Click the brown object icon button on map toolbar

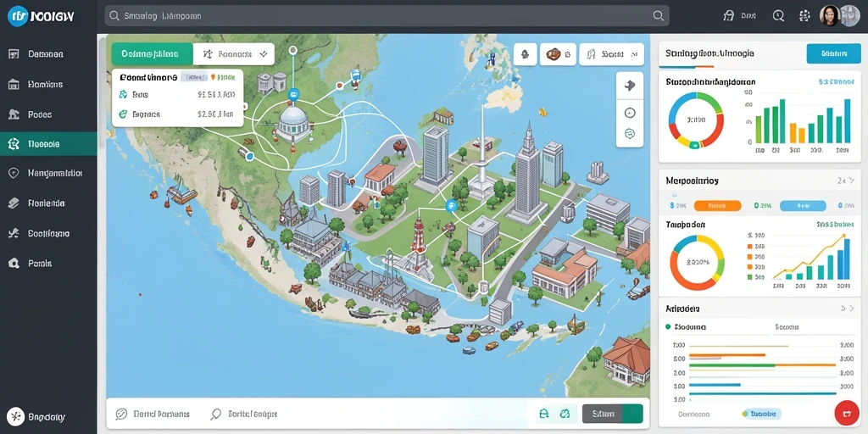(x=558, y=54)
